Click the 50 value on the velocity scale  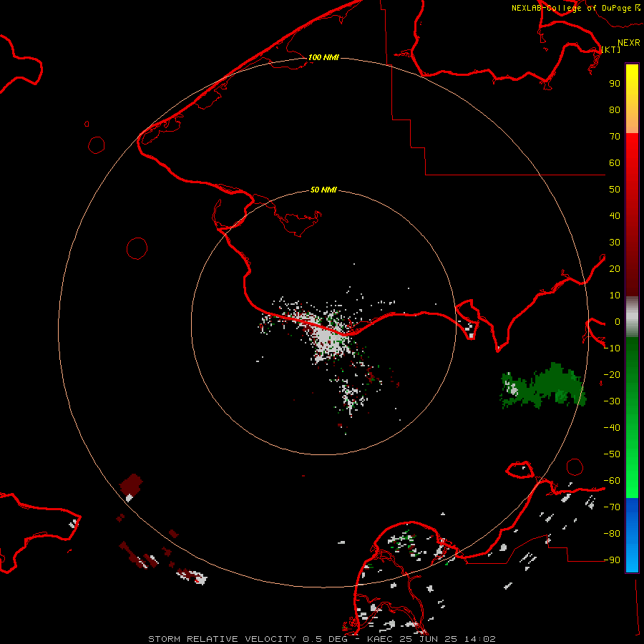pos(615,190)
